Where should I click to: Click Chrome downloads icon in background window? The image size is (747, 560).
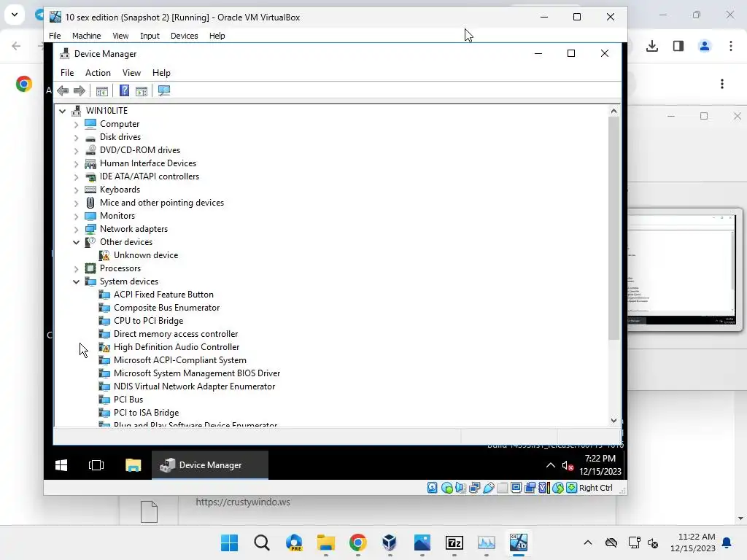652,46
